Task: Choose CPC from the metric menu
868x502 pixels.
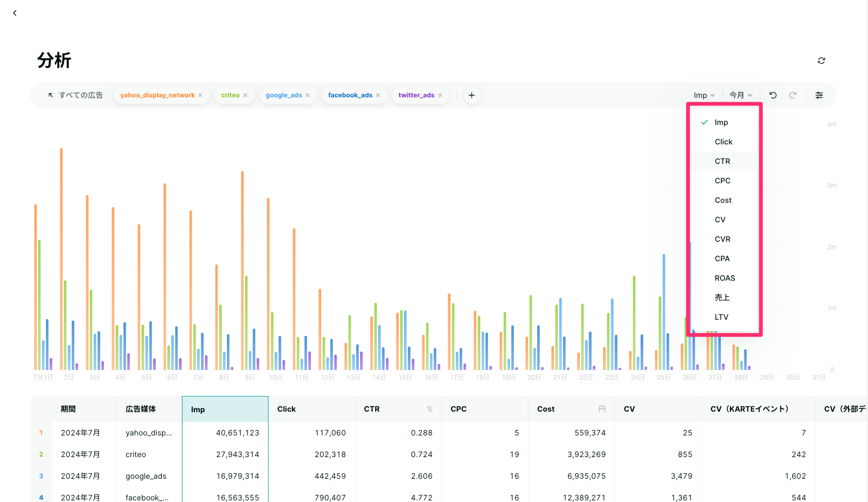Action: [x=725, y=181]
